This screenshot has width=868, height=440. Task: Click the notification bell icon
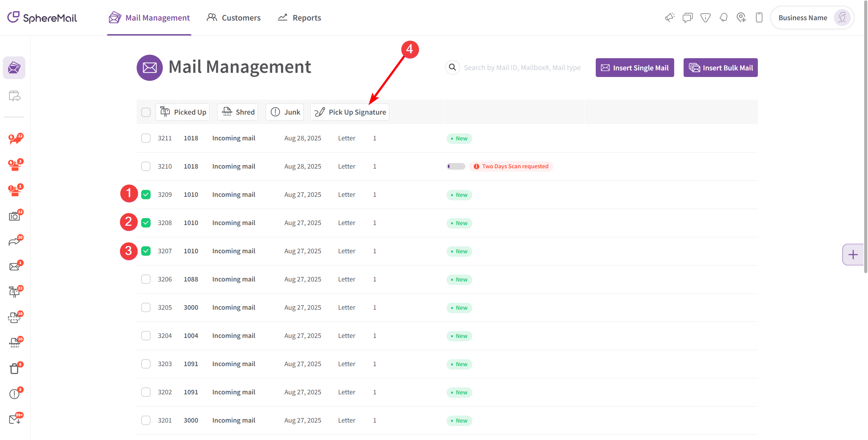click(723, 17)
